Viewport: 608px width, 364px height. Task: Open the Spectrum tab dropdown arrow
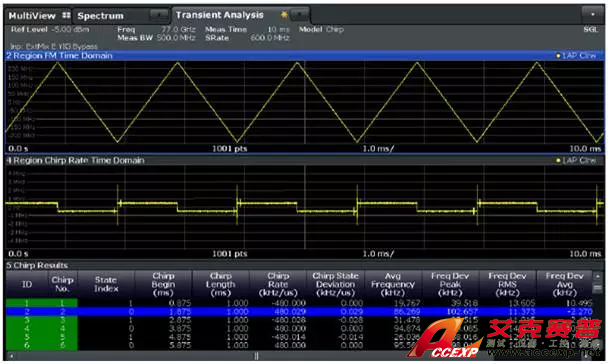pyautogui.click(x=159, y=16)
